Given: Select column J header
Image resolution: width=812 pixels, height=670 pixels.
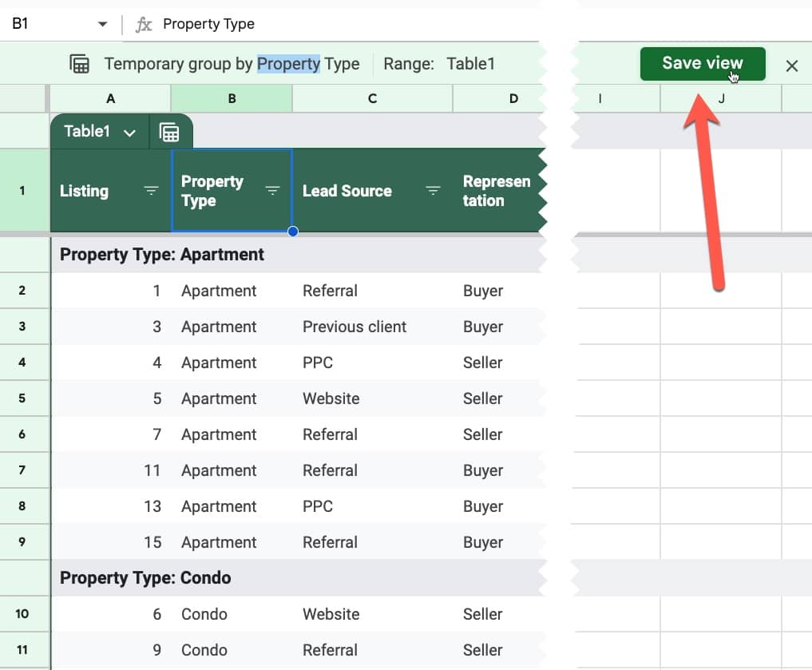Looking at the screenshot, I should (x=720, y=98).
